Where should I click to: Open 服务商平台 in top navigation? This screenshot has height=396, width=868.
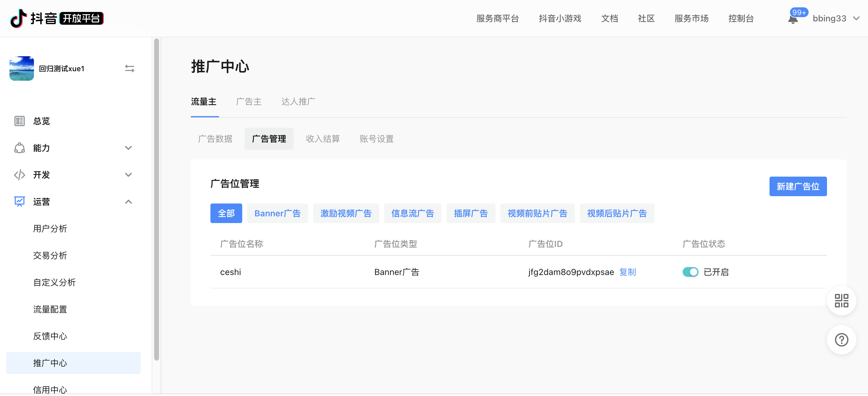498,19
